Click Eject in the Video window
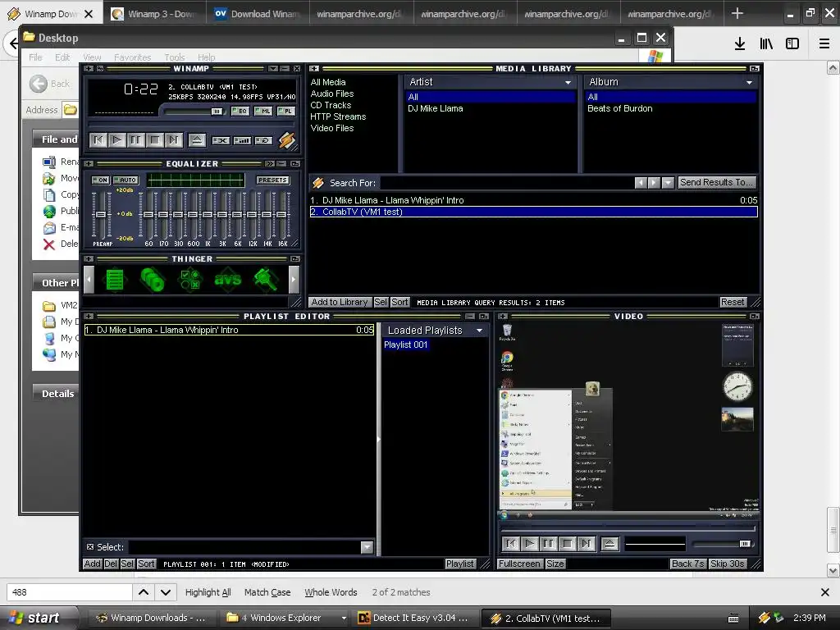 coord(609,544)
